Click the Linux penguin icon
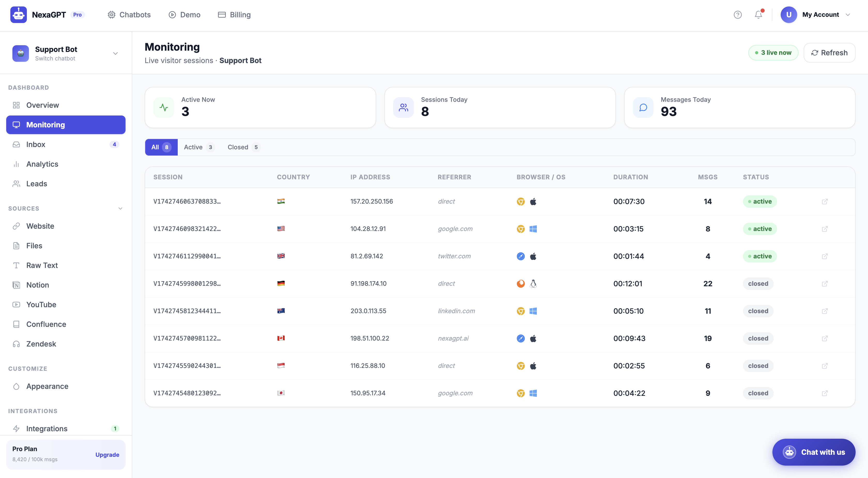Image resolution: width=868 pixels, height=478 pixels. click(533, 284)
